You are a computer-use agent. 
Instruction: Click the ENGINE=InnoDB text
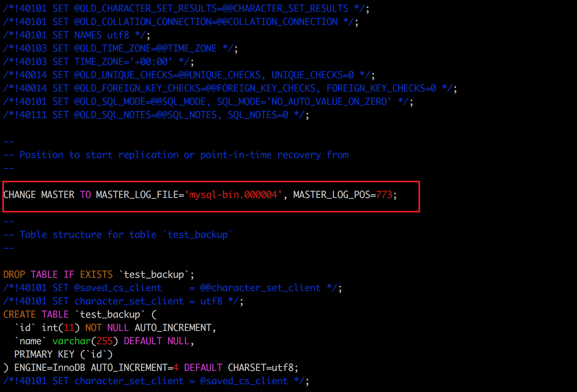coord(50,368)
